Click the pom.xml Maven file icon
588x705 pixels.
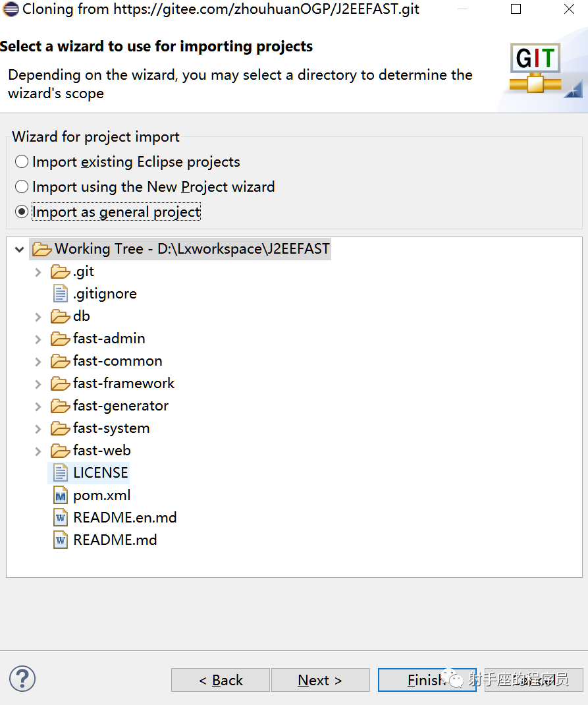(61, 495)
